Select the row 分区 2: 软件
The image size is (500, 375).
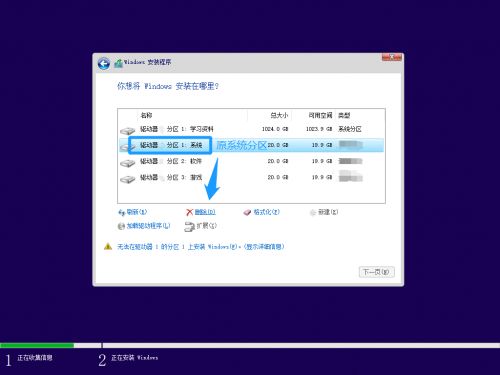(251, 161)
